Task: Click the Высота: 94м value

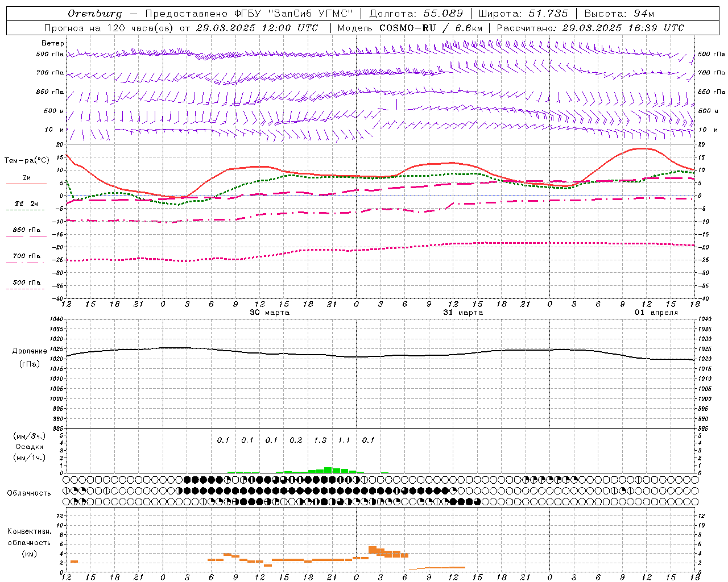Action: pos(619,14)
